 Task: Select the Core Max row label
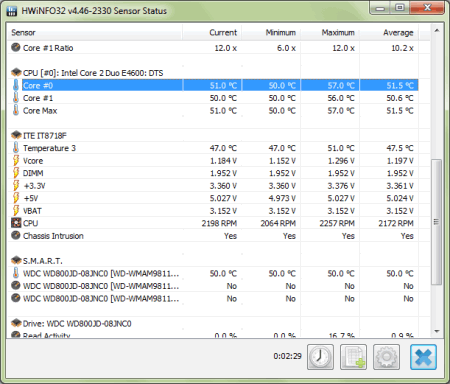tap(40, 111)
